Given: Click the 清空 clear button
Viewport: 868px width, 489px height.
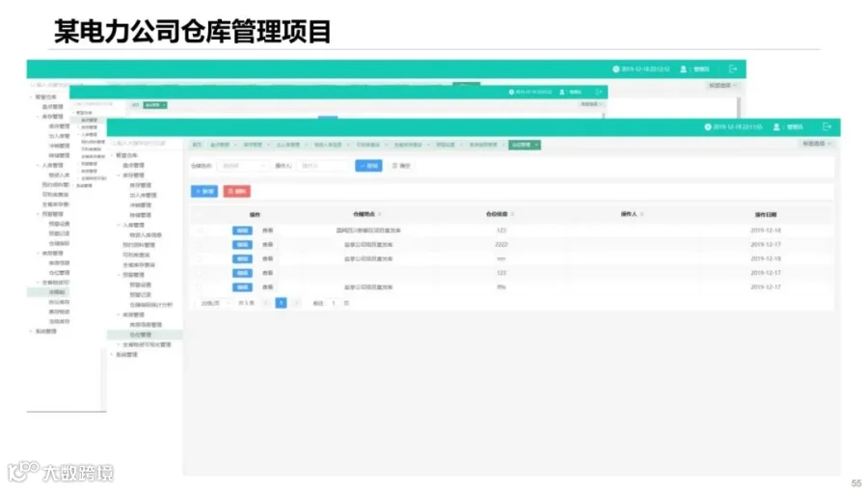Looking at the screenshot, I should (x=401, y=166).
